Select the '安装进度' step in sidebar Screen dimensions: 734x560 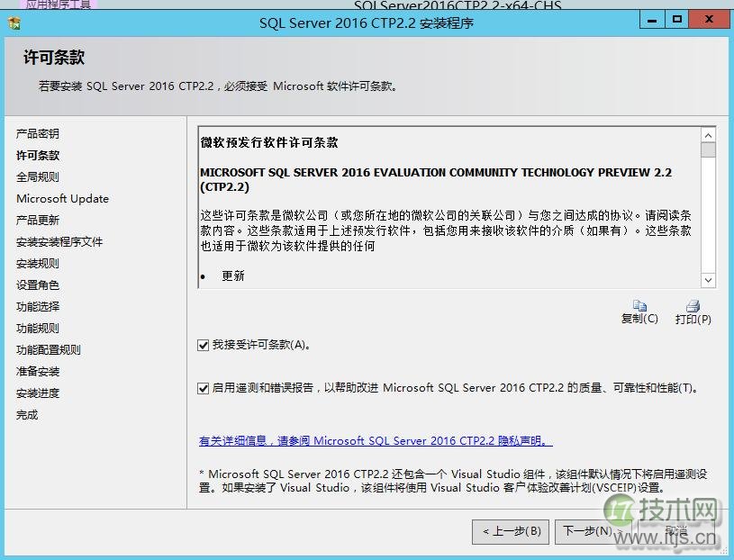38,393
